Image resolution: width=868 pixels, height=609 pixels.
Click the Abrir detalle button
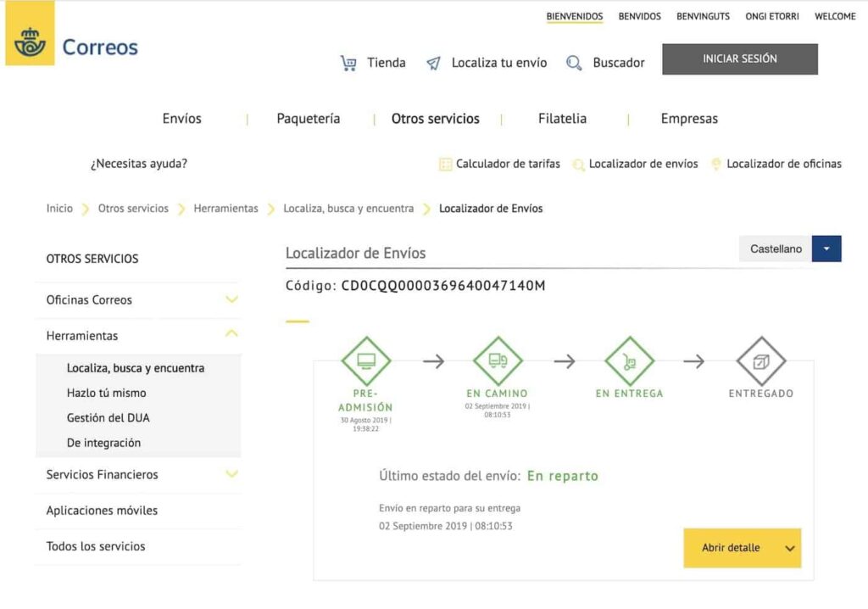click(x=742, y=548)
